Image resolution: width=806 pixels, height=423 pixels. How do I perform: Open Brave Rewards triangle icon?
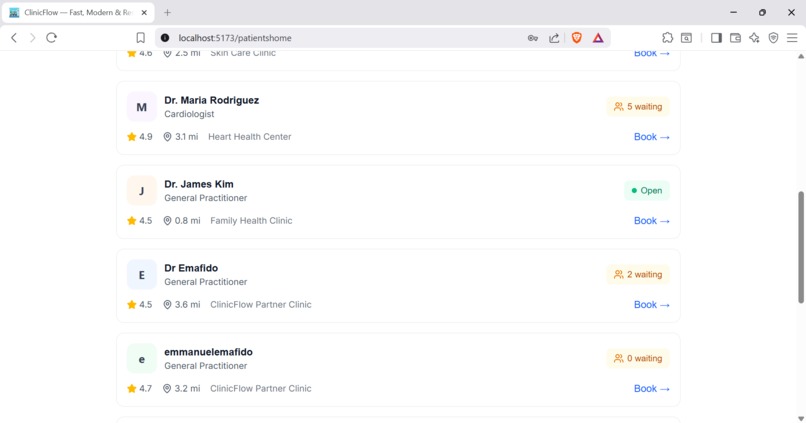point(598,38)
